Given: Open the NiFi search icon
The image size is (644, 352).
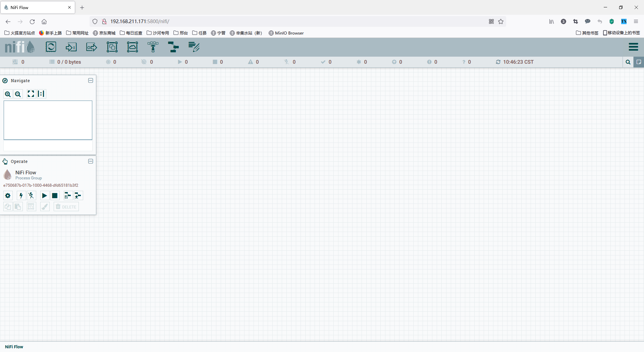Looking at the screenshot, I should (628, 62).
